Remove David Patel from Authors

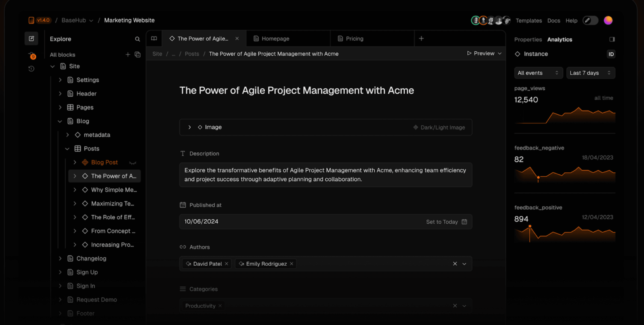tap(227, 264)
